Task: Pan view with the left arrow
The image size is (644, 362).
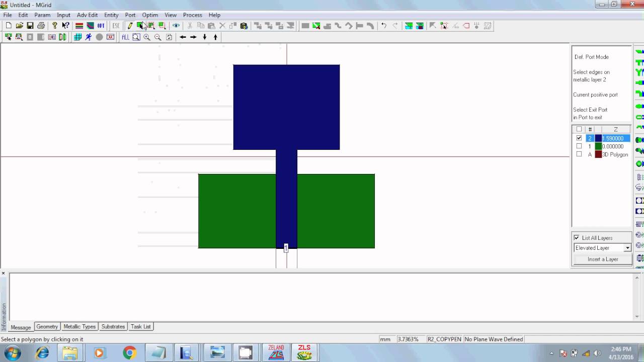Action: 183,37
